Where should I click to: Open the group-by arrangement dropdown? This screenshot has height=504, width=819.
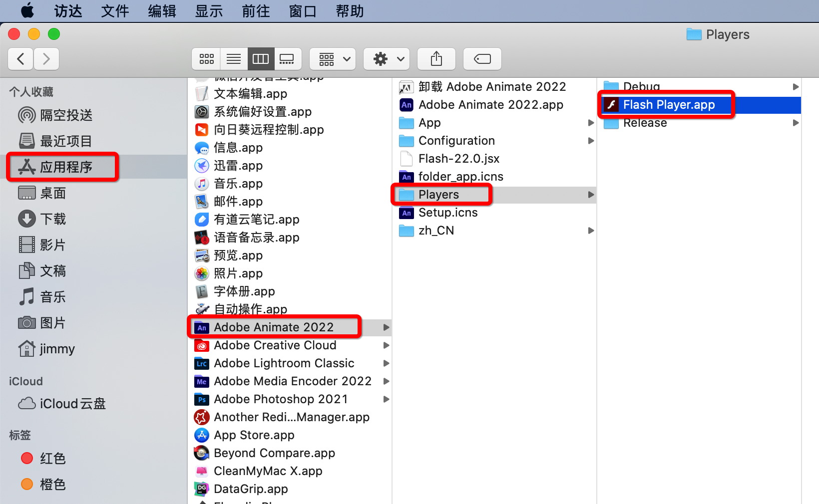coord(333,59)
